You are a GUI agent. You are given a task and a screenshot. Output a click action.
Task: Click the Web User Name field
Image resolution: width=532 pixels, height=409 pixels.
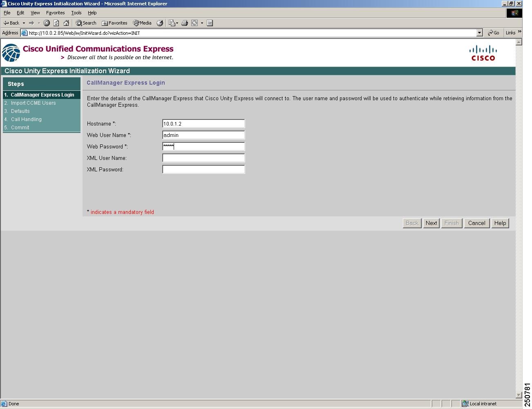point(203,135)
